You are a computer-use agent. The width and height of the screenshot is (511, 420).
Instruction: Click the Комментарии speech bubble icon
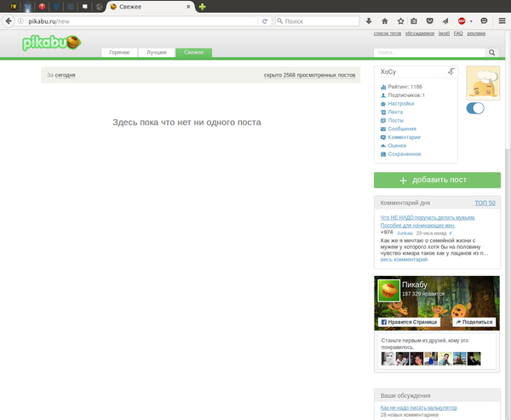coord(383,137)
